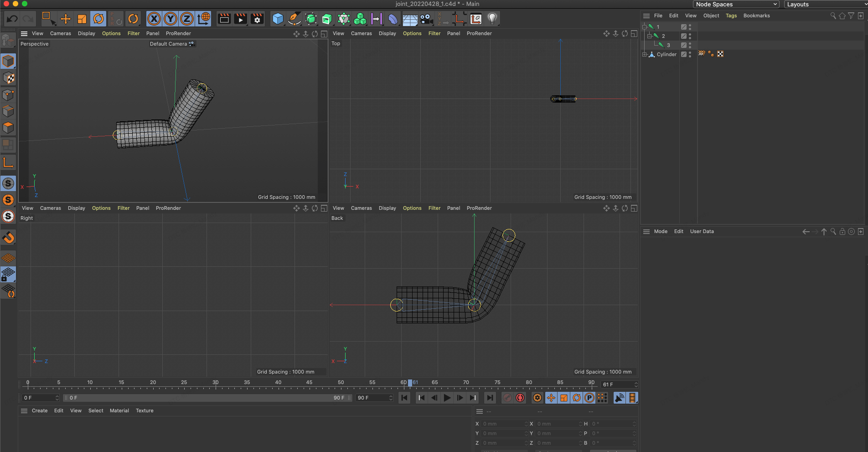The image size is (868, 452).
Task: Select the Rotate tool
Action: [x=99, y=19]
